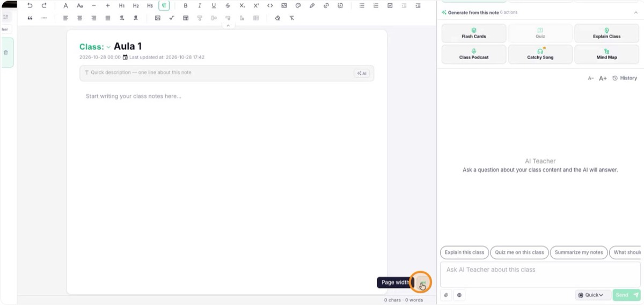Screen dimensions: 644x305
Task: Select the 'Summarize my notes' suggestion
Action: [x=579, y=252]
